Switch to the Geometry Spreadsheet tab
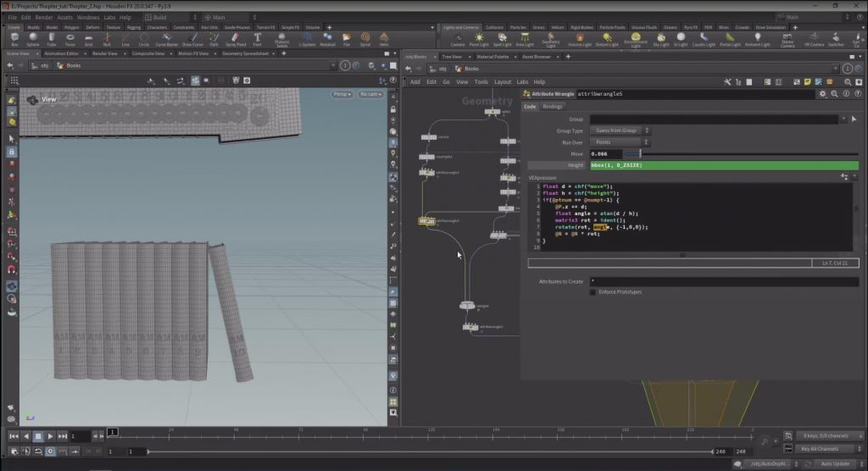Image resolution: width=868 pixels, height=471 pixels. point(245,53)
